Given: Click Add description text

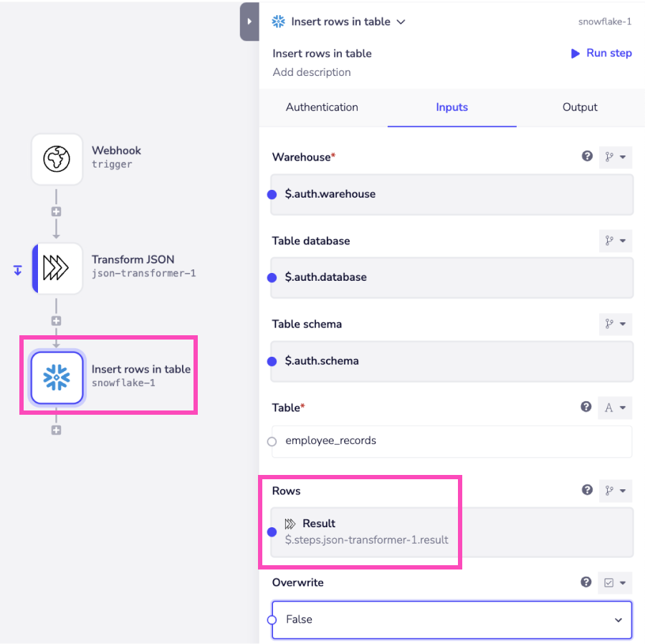Looking at the screenshot, I should click(x=312, y=72).
